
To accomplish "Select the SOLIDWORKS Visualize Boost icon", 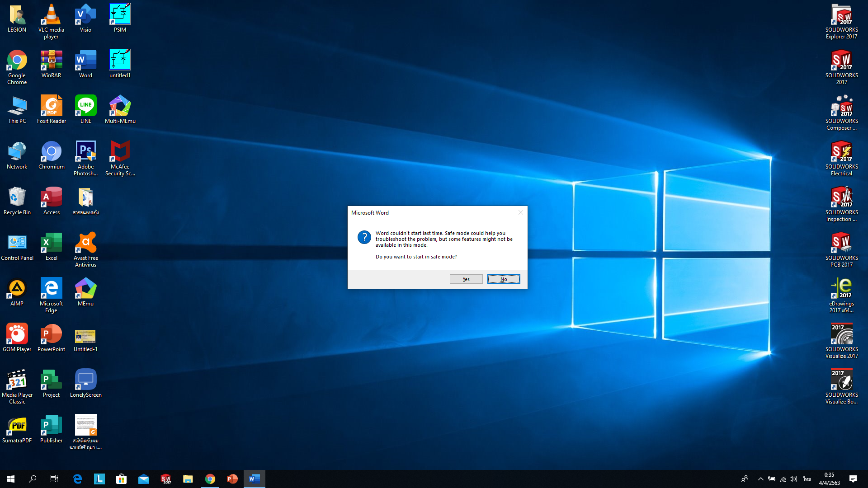I will tap(841, 387).
